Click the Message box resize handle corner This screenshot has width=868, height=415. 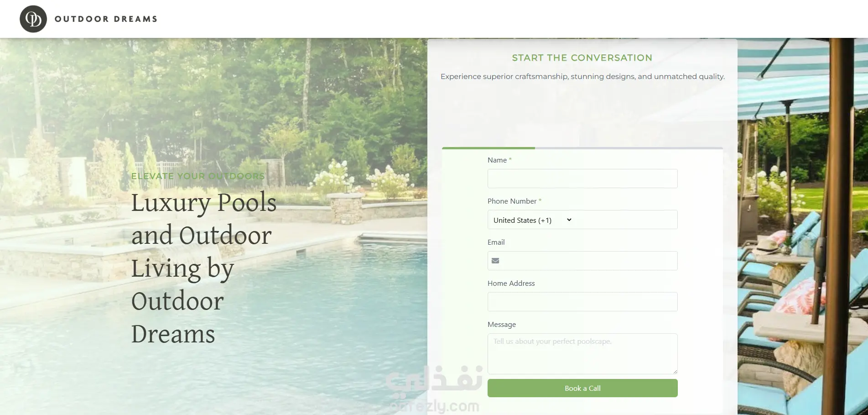coord(675,372)
